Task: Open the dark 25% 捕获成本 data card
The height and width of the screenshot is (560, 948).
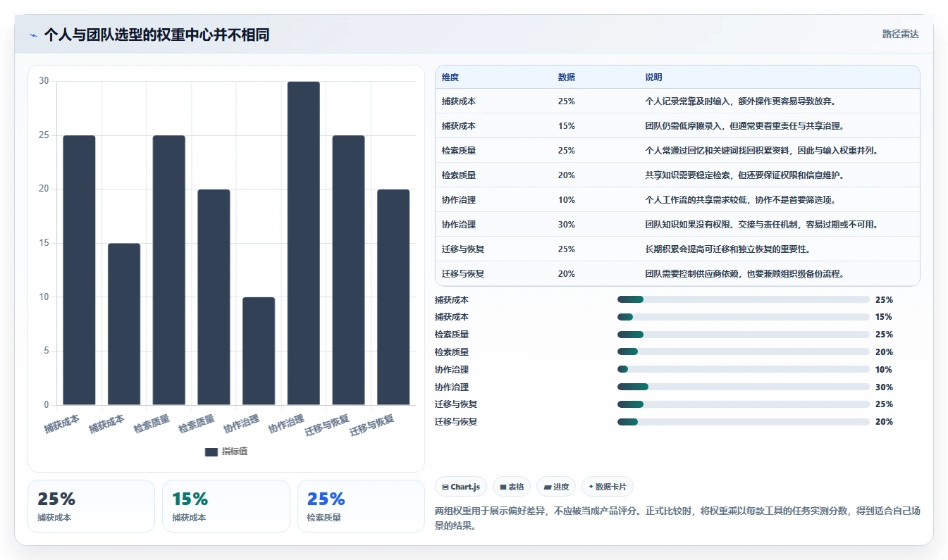Action: tap(91, 506)
